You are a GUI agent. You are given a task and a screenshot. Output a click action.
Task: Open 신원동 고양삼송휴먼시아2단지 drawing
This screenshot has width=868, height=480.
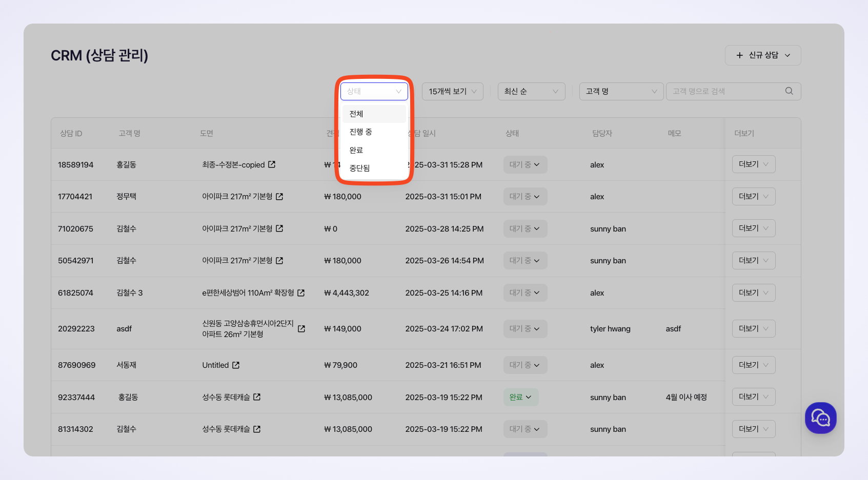coord(248,329)
